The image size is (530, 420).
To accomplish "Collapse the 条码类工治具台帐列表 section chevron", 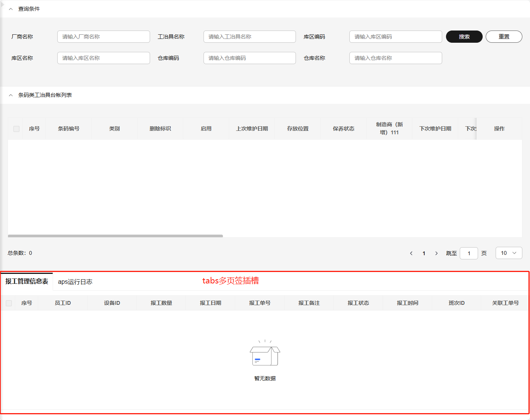I will pyautogui.click(x=11, y=95).
